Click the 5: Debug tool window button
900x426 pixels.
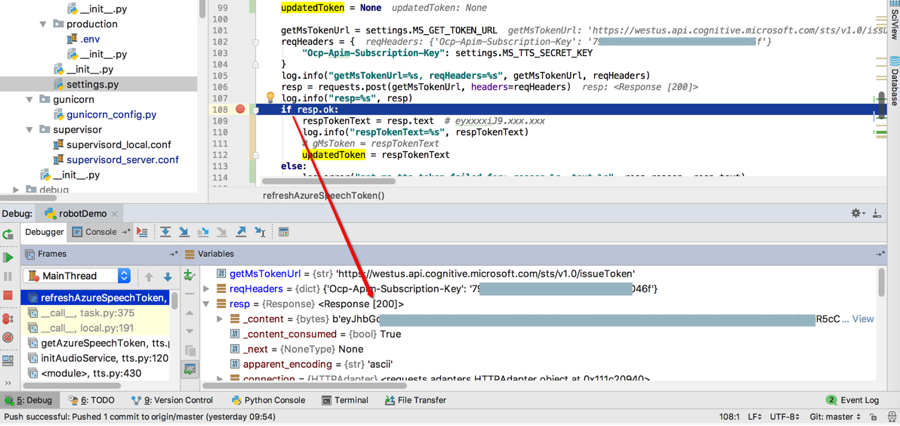[28, 400]
